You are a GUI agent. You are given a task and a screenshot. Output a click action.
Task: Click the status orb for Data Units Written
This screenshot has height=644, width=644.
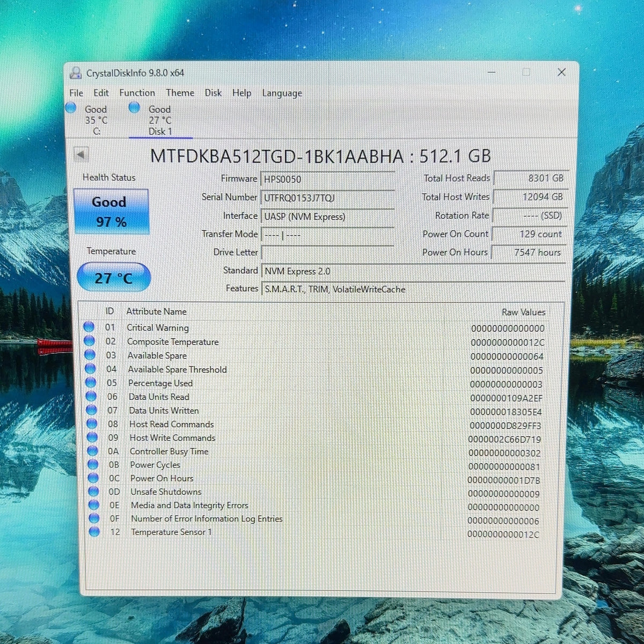tap(92, 409)
